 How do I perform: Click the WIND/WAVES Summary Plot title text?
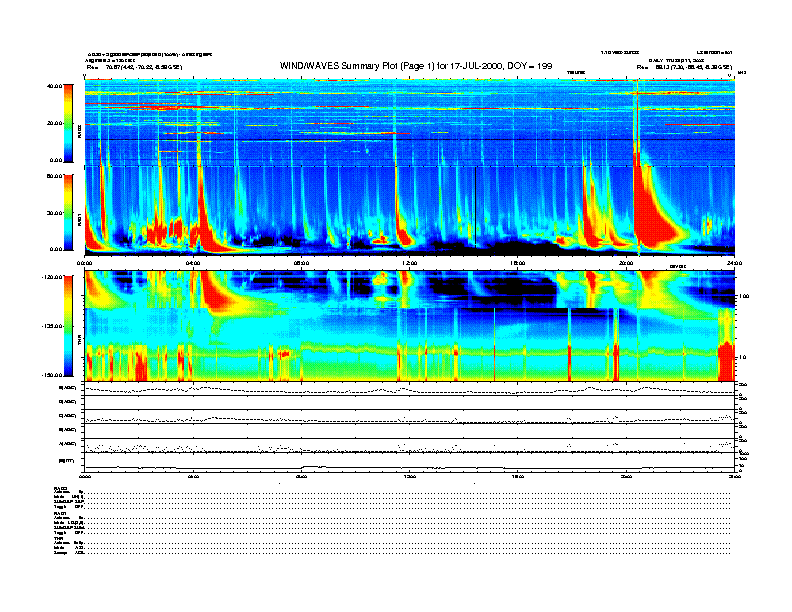click(x=416, y=66)
